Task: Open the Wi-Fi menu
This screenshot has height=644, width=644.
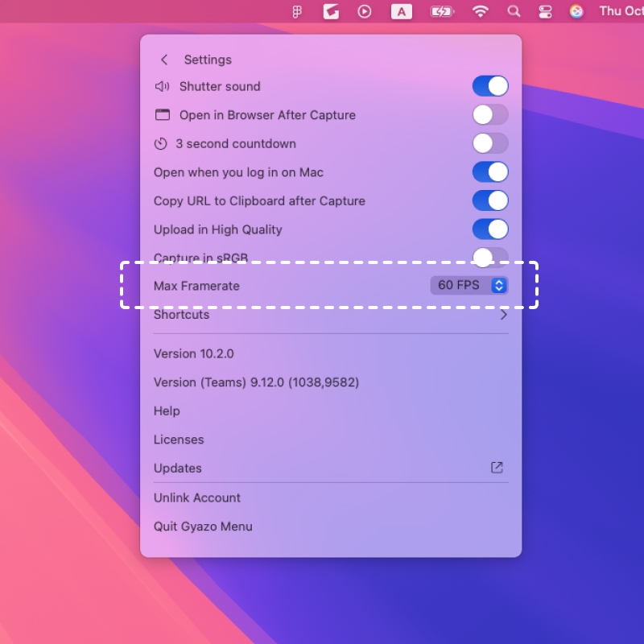Action: 481,11
